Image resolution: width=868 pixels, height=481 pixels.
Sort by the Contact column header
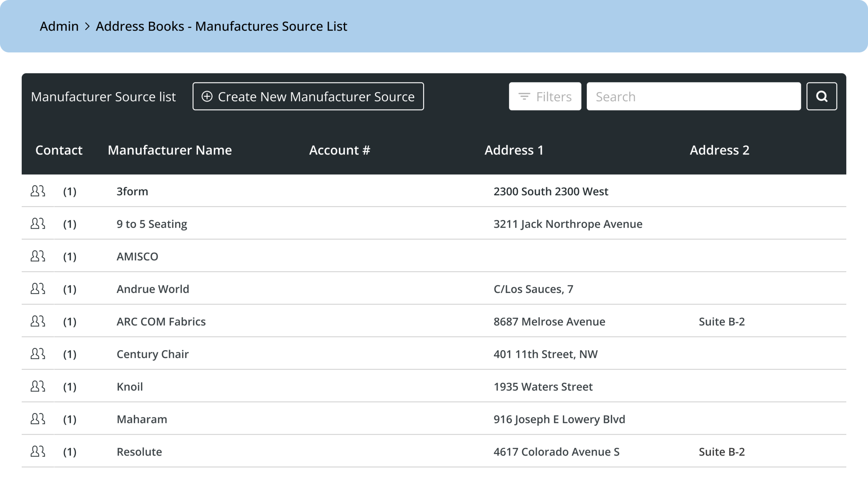coord(59,150)
